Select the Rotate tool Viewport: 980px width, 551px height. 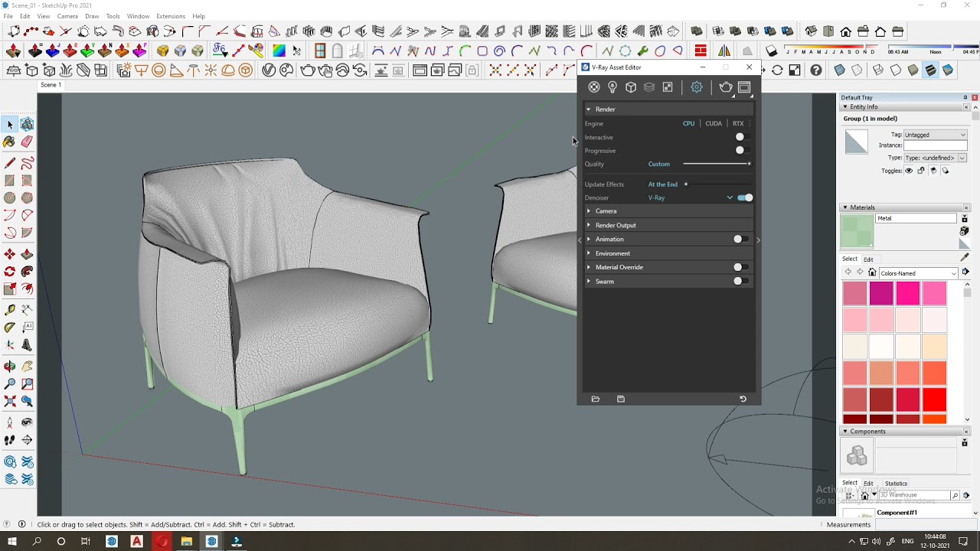tap(10, 272)
